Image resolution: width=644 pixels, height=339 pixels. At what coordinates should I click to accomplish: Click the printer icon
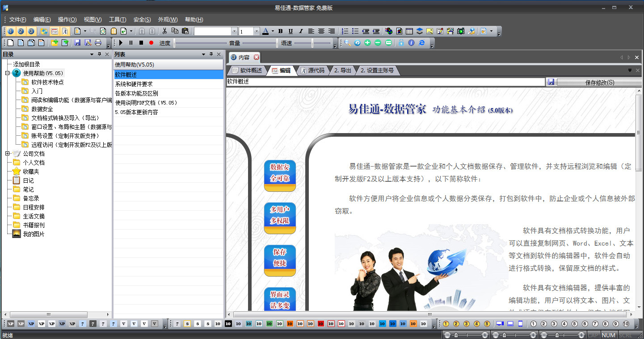click(x=98, y=43)
